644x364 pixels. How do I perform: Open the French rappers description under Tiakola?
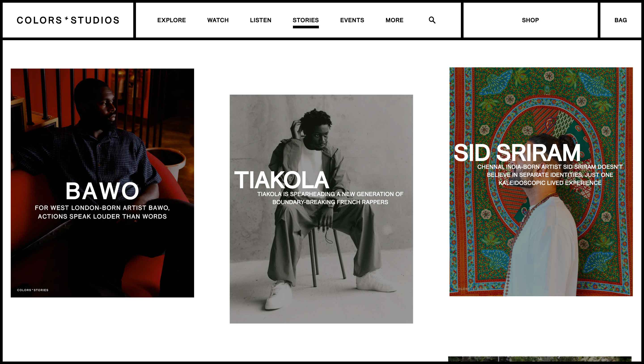[x=330, y=198]
